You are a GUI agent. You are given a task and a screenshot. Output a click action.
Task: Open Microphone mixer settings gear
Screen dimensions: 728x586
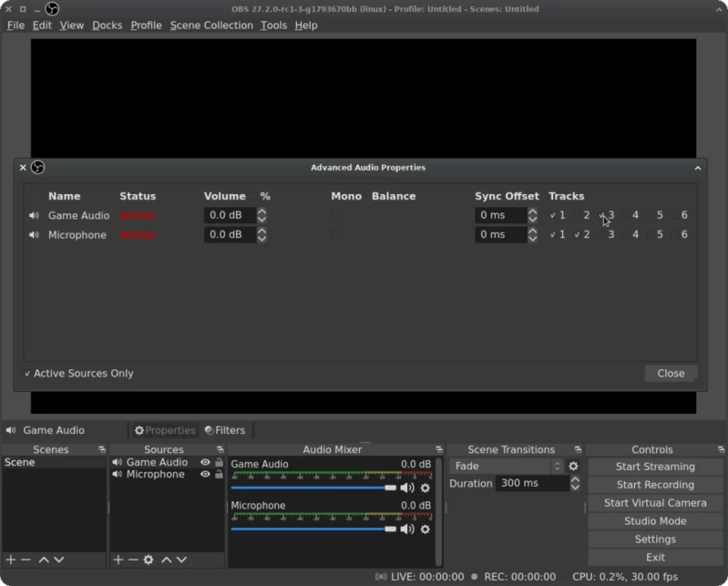click(426, 529)
